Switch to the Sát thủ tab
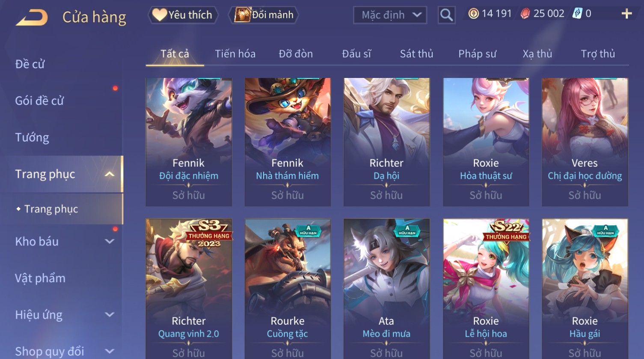Screen dimensions: 644x359 point(416,54)
